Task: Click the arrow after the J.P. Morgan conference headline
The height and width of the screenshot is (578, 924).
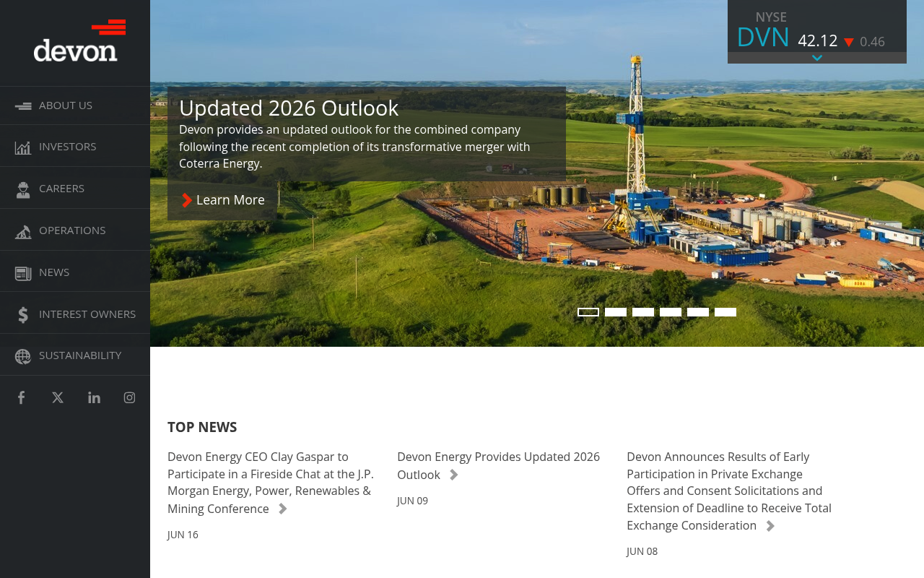Action: [x=283, y=509]
